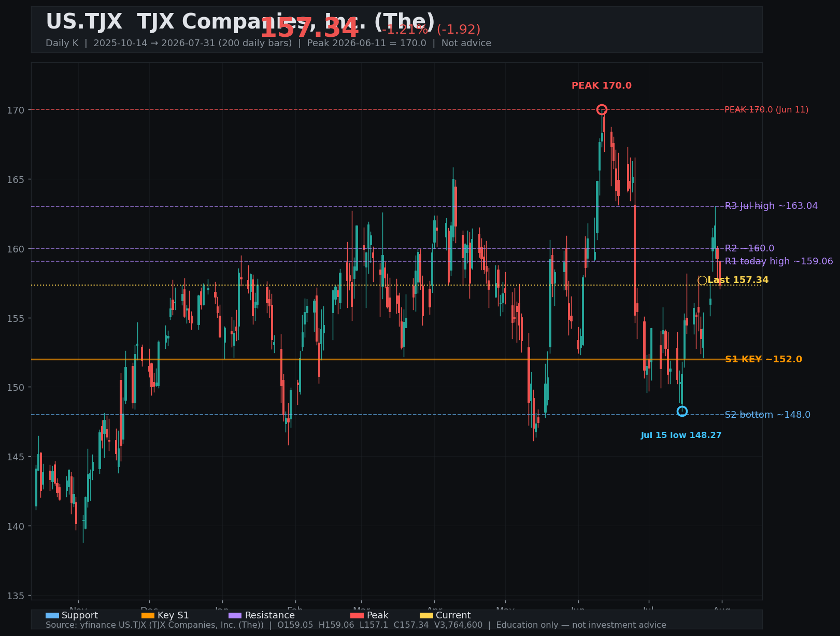Click the "R1 today high ~159.06" label
The image size is (840, 636).
point(779,261)
